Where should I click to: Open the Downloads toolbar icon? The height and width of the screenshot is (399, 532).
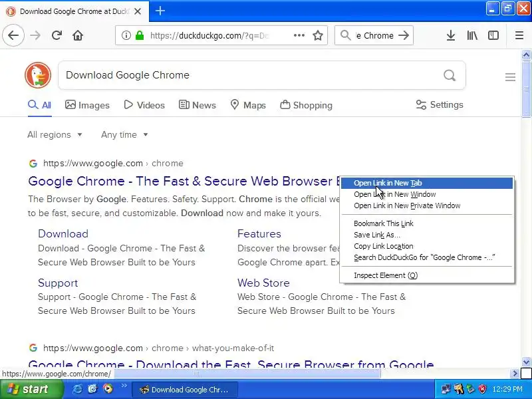(451, 35)
